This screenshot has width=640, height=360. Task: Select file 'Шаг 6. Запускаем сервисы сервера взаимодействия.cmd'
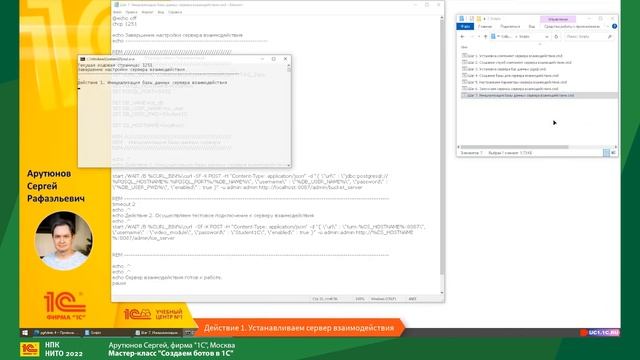pos(510,89)
